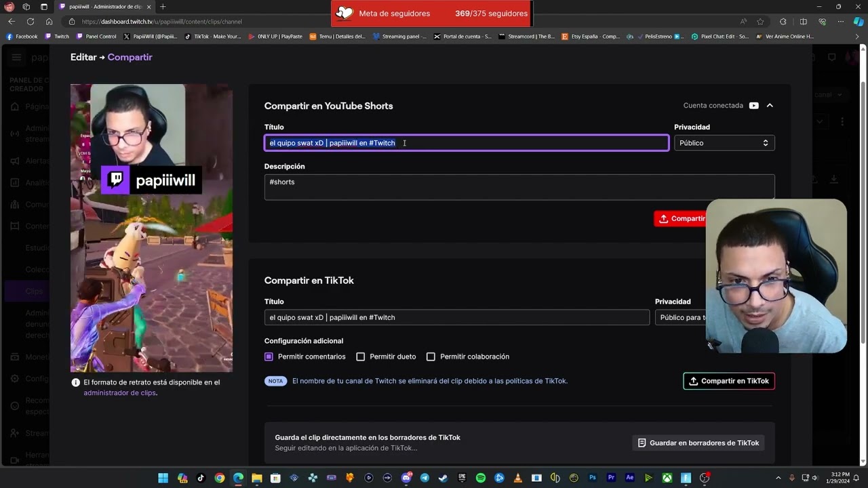Toggle the Permitir comentarios checkbox
Screen dimensions: 868x488
coord(269,357)
